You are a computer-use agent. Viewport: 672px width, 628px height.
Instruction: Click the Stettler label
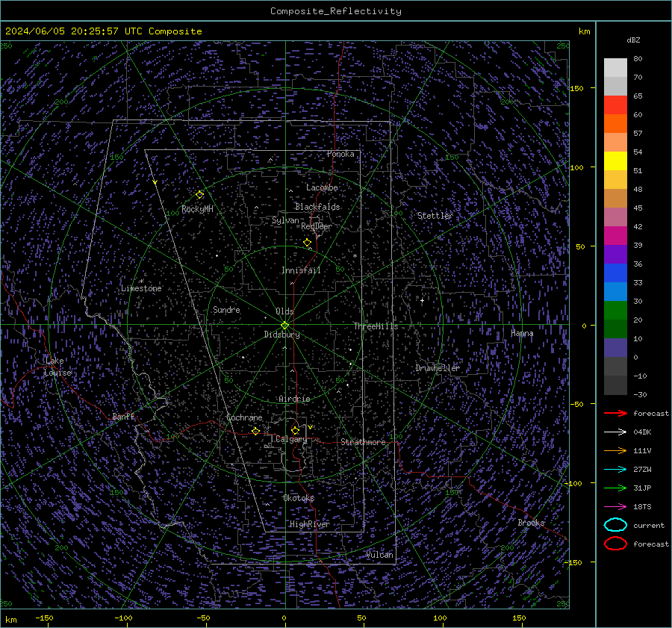tap(435, 216)
